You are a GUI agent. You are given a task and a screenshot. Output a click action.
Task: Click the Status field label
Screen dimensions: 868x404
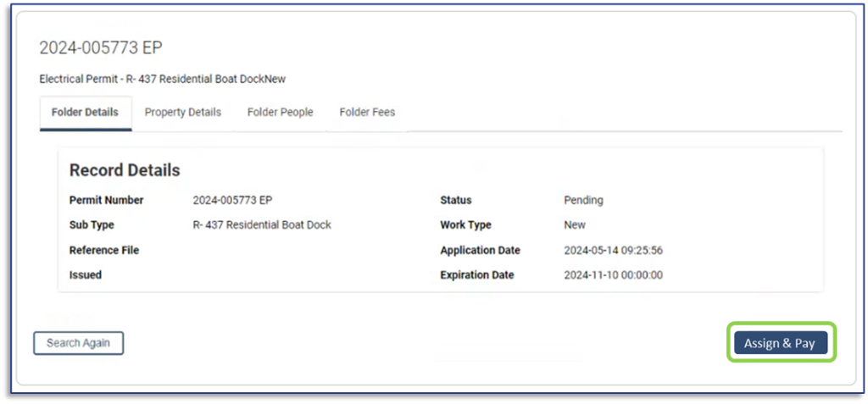pyautogui.click(x=456, y=201)
